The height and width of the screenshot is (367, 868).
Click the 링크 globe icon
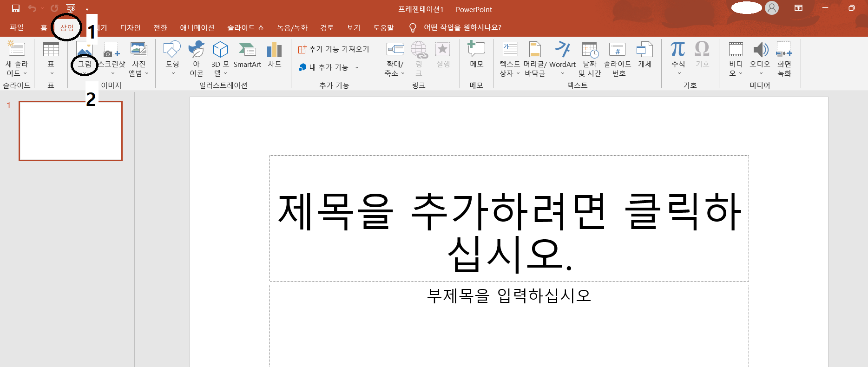click(419, 50)
